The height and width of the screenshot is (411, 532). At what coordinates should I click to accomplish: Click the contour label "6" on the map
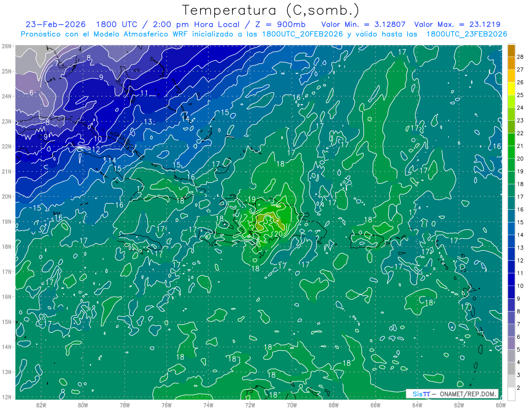[x=31, y=93]
